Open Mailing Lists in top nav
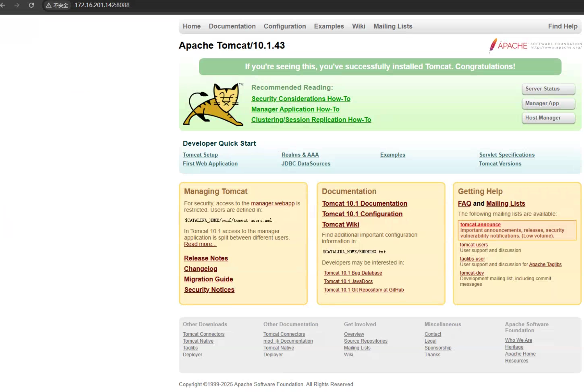This screenshot has width=584, height=392. click(393, 26)
